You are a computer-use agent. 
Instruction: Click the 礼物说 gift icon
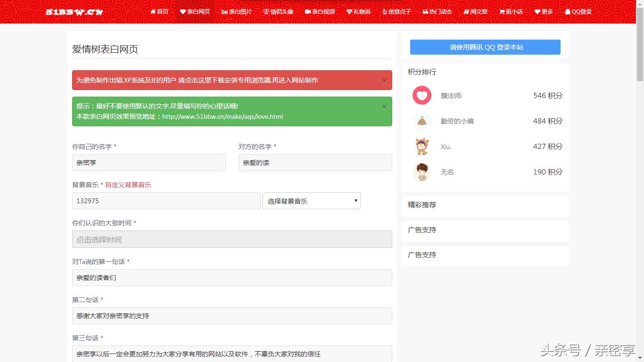[x=349, y=11]
